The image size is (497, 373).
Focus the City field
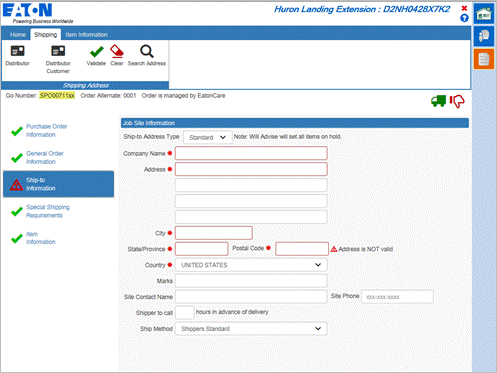(x=214, y=233)
